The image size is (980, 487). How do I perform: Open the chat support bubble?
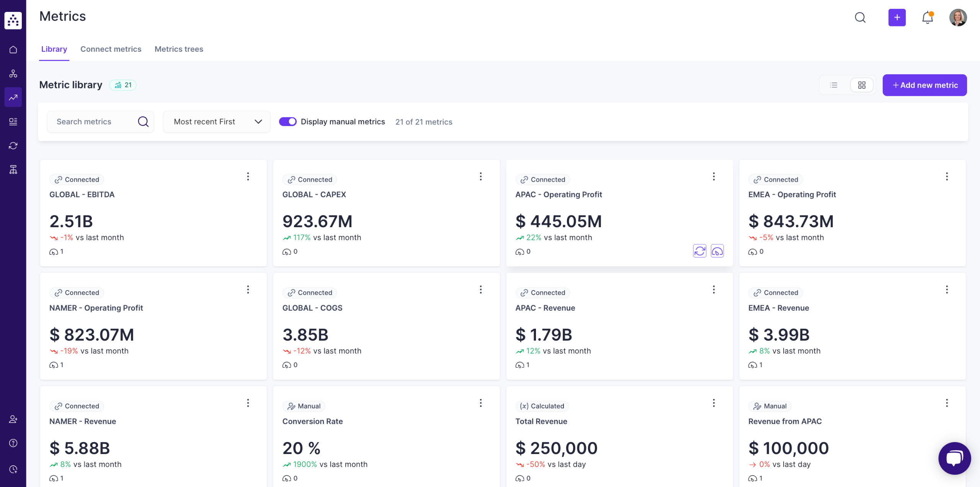(954, 458)
